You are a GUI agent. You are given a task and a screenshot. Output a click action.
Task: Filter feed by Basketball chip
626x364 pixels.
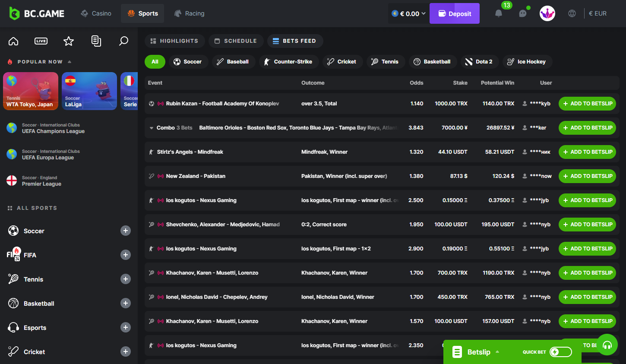point(433,62)
